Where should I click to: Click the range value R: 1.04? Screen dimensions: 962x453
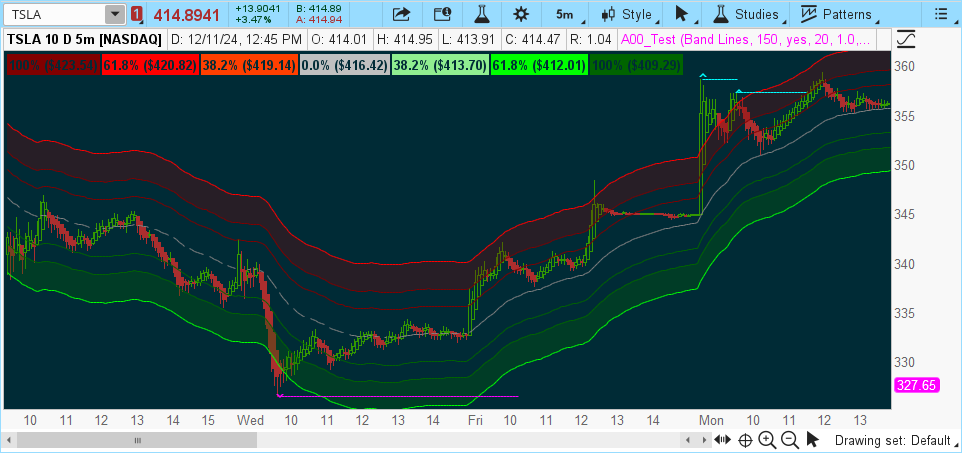[x=590, y=40]
